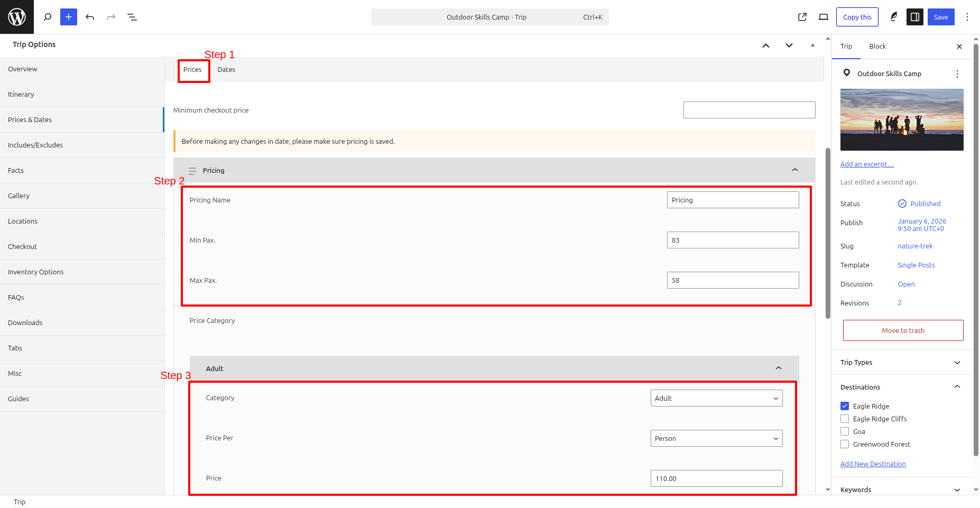Change the Single Posts template
This screenshot has height=508, width=980.
click(916, 265)
